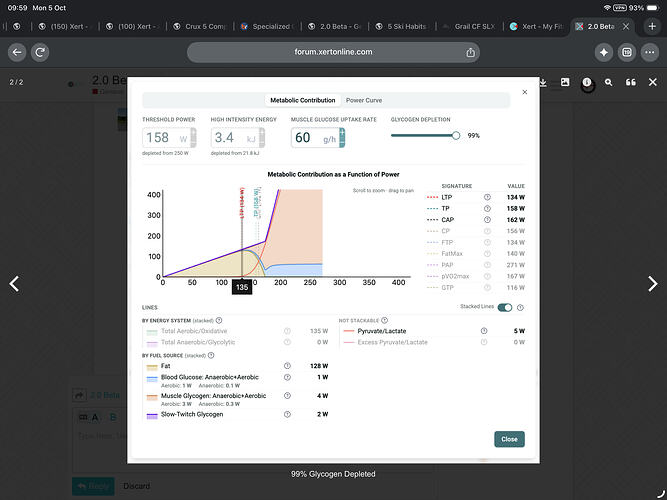Adjust Threshold Power stepper arrows

click(x=194, y=137)
